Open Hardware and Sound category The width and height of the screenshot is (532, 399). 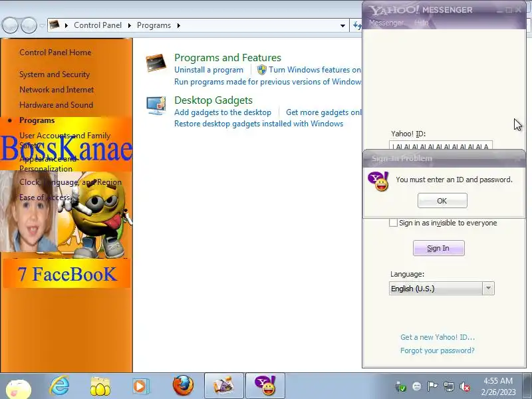coord(56,105)
